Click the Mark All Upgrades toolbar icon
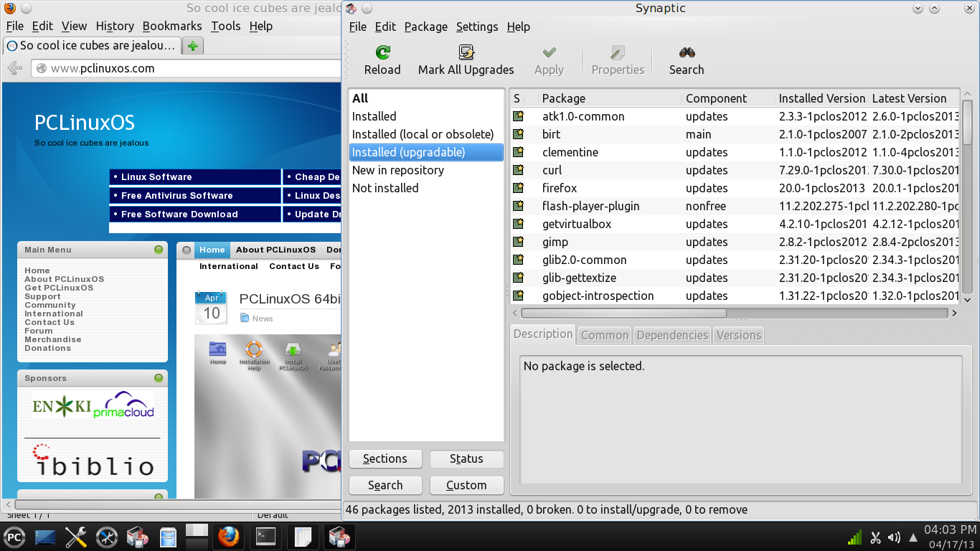980x551 pixels. [x=466, y=52]
